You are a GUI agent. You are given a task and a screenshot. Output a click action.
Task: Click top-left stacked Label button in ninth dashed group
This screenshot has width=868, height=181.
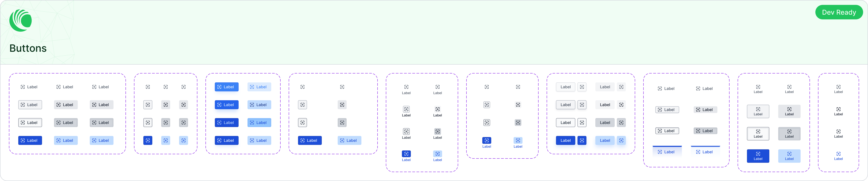[x=758, y=89]
